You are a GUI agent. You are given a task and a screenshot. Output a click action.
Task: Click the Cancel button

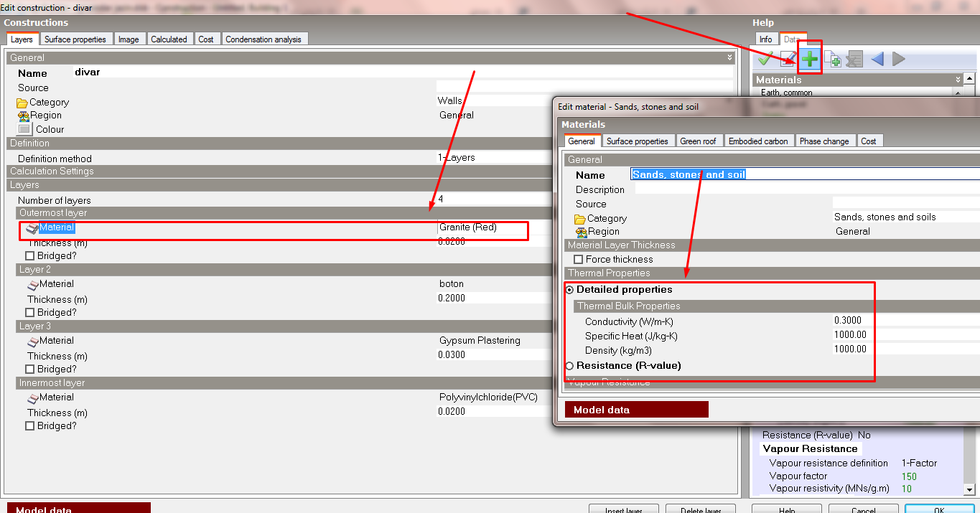point(863,509)
